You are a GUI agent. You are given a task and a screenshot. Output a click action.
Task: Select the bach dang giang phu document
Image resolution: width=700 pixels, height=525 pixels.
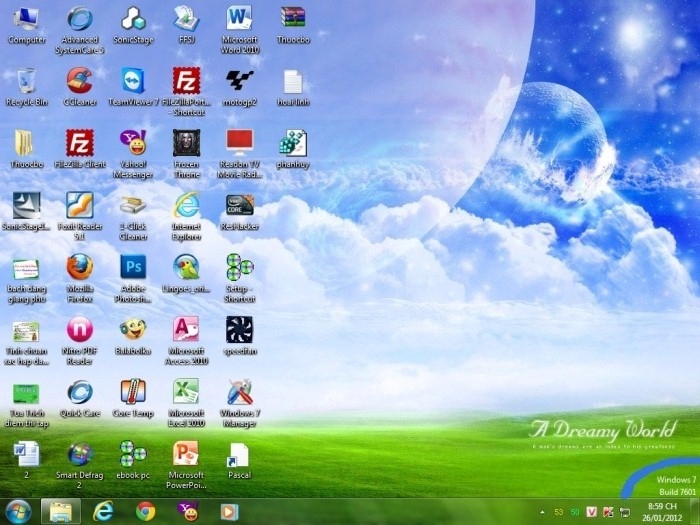click(x=26, y=279)
